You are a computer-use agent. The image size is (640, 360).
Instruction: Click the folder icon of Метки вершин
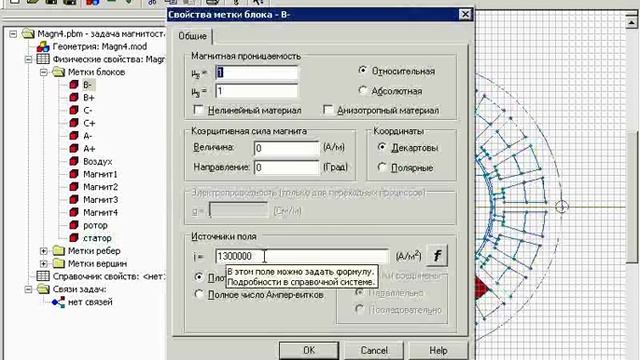coord(58,263)
